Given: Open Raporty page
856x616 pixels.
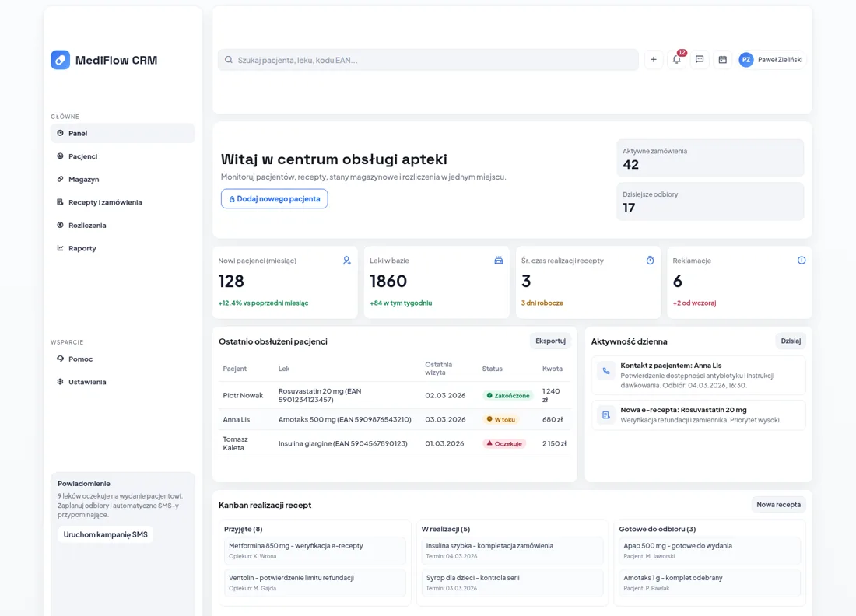Looking at the screenshot, I should [x=123, y=247].
